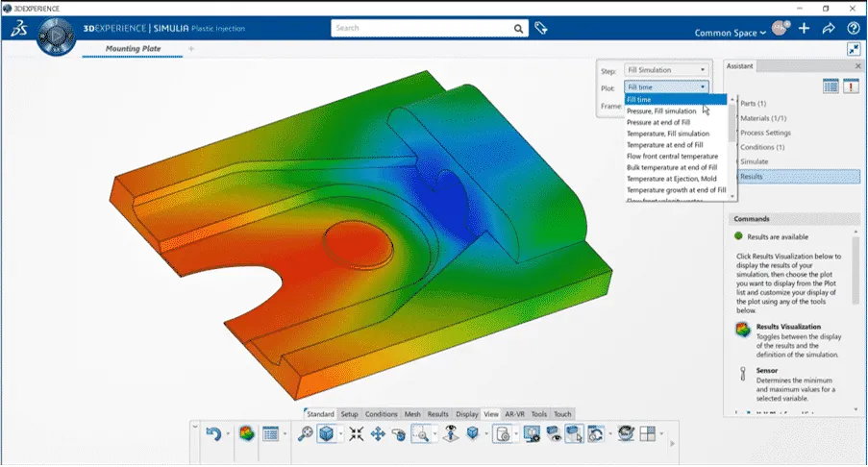868x467 pixels.
Task: Click the small blue cube views icon
Action: (472, 432)
